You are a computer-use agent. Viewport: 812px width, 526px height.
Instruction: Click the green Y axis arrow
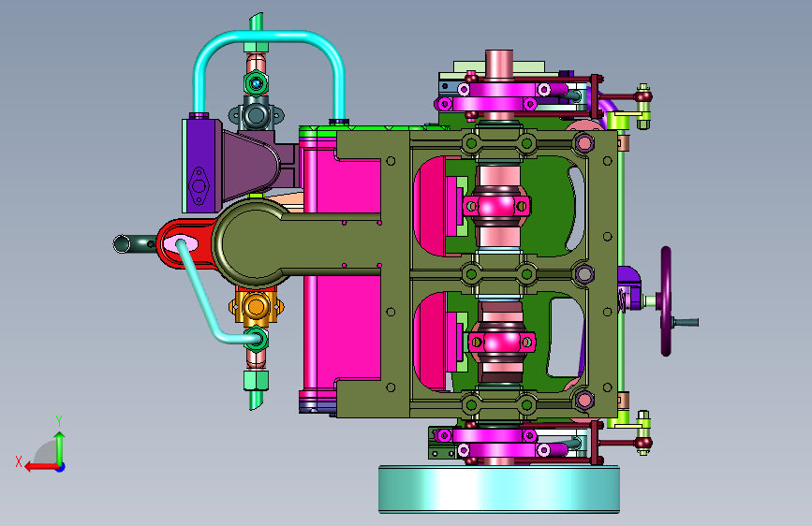tap(60, 447)
